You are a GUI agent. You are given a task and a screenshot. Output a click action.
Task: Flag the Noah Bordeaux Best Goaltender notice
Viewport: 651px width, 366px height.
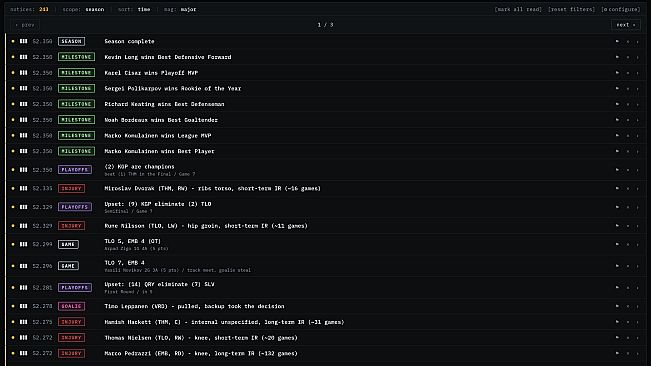point(617,120)
